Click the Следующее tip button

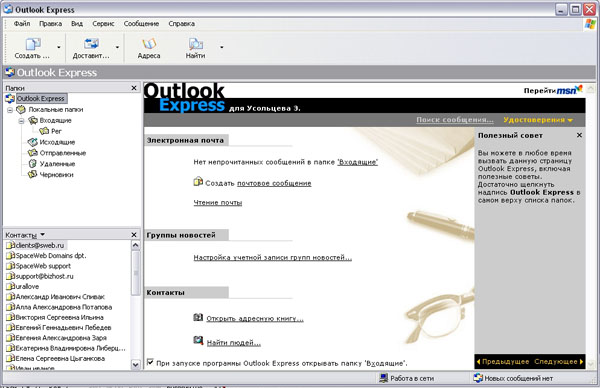point(559,362)
